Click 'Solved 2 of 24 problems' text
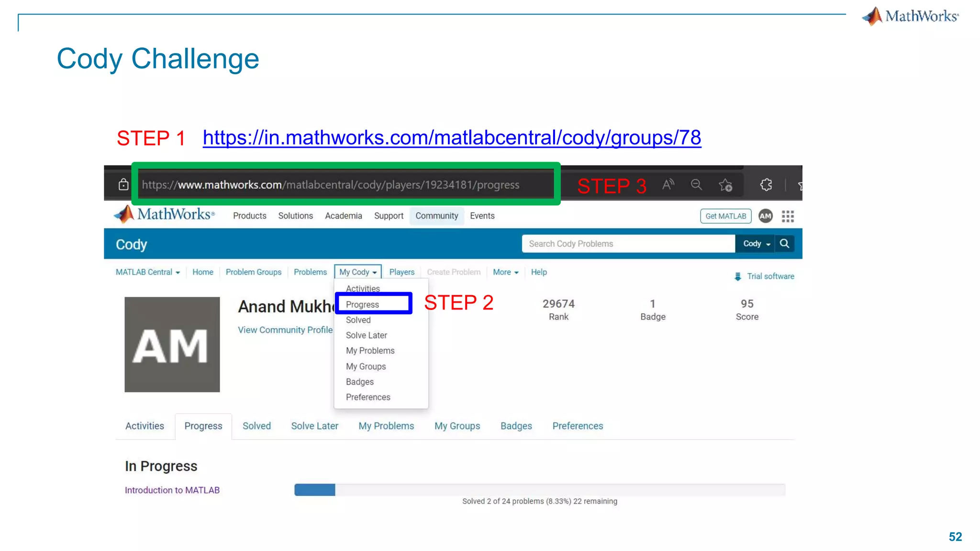 tap(539, 501)
